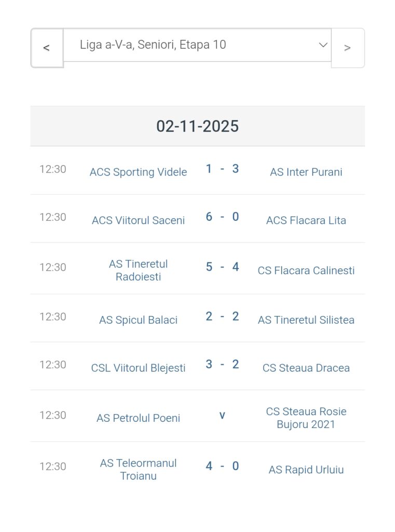This screenshot has width=395, height=532.
Task: Select AS Tineretul Radoiesti team
Action: [138, 270]
